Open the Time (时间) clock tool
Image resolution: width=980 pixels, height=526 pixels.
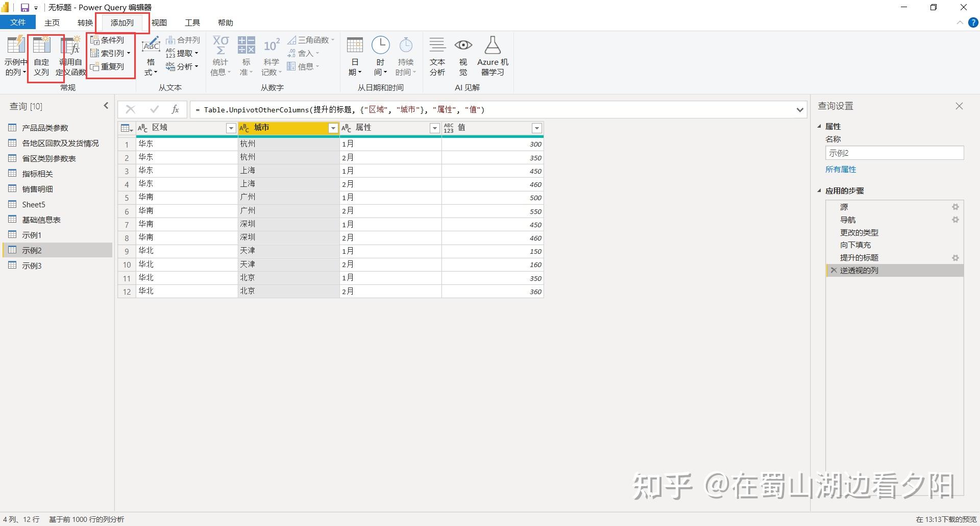[380, 56]
